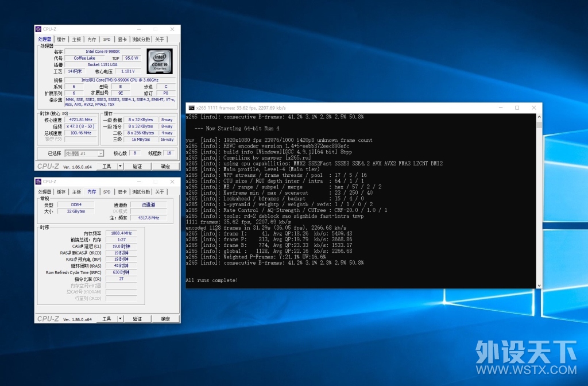The image size is (588, 386).
Task: Click the console scrollbar down arrow
Action: point(539,285)
